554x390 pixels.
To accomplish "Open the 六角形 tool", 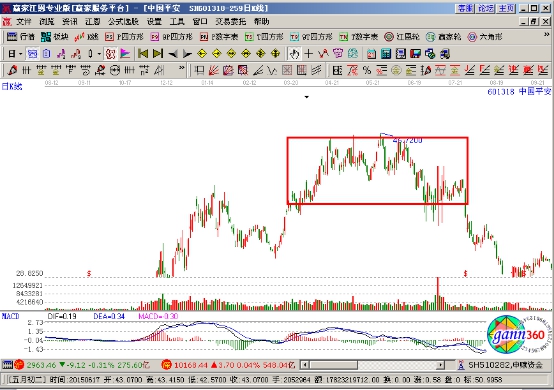I will (485, 36).
